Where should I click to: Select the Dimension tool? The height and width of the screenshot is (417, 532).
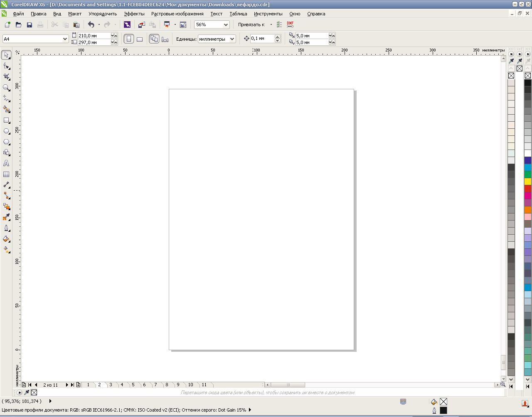6,185
